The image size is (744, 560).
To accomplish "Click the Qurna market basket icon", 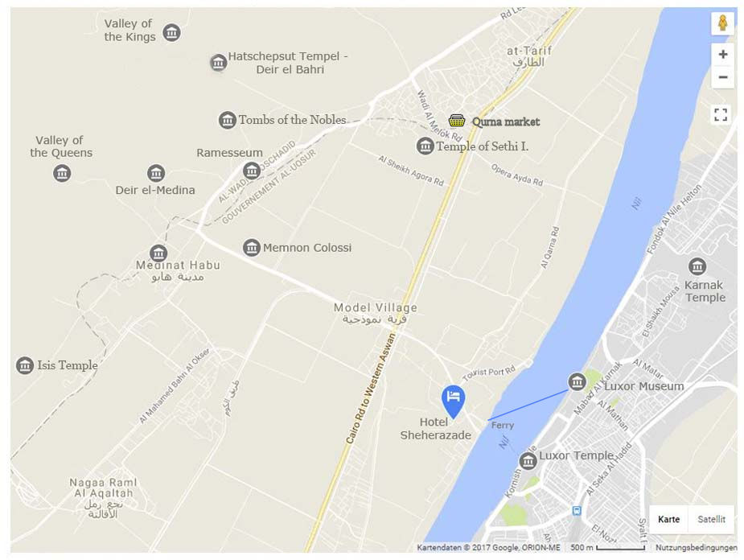I will coord(457,121).
